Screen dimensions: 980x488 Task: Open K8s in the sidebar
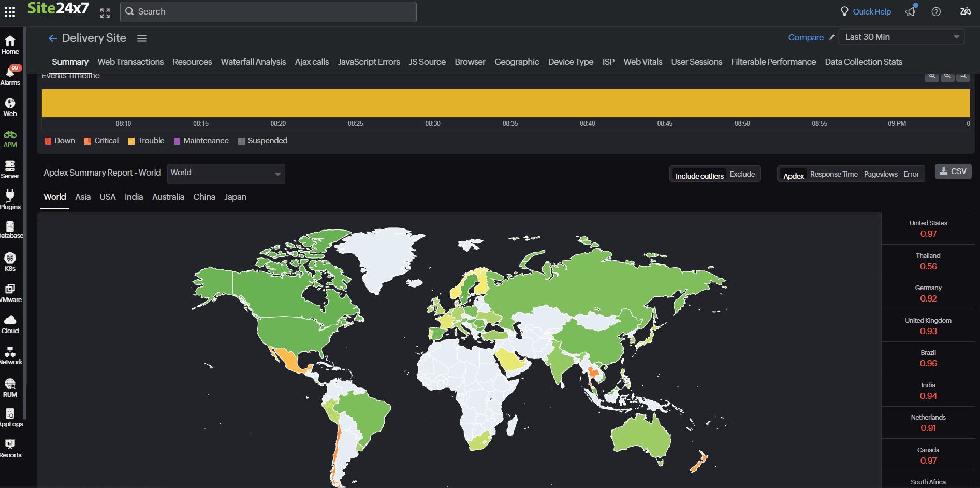(10, 262)
